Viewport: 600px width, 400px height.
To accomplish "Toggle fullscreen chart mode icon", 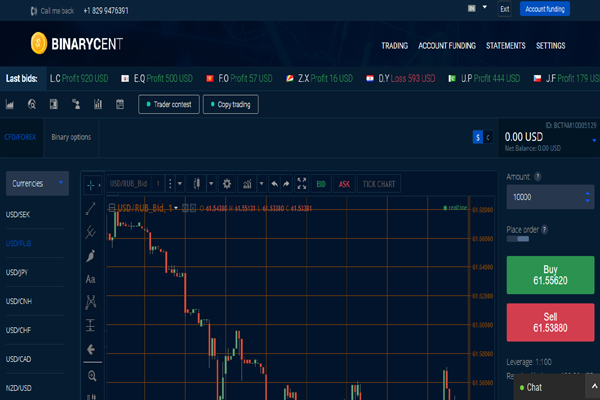I will [x=302, y=184].
